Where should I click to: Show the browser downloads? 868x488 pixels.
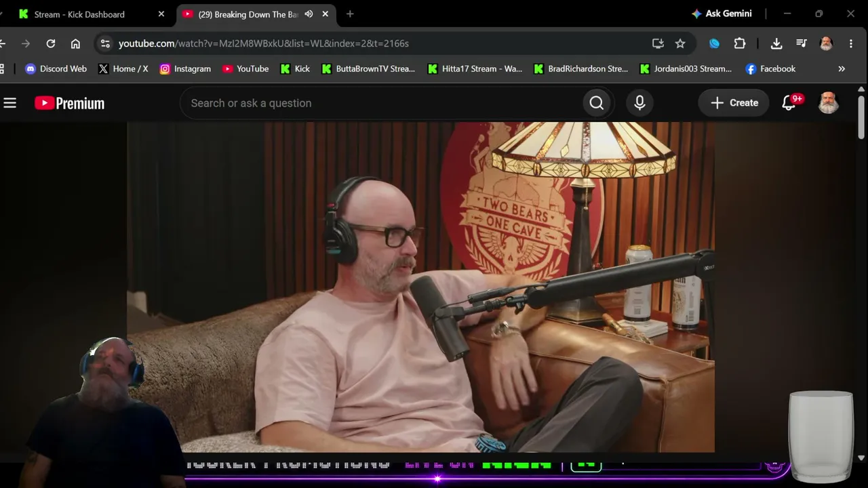tap(776, 43)
